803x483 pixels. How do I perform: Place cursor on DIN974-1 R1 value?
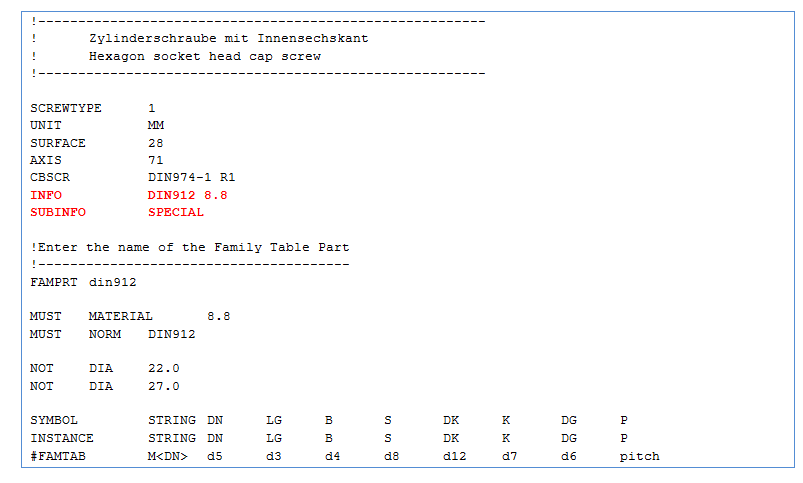click(192, 177)
